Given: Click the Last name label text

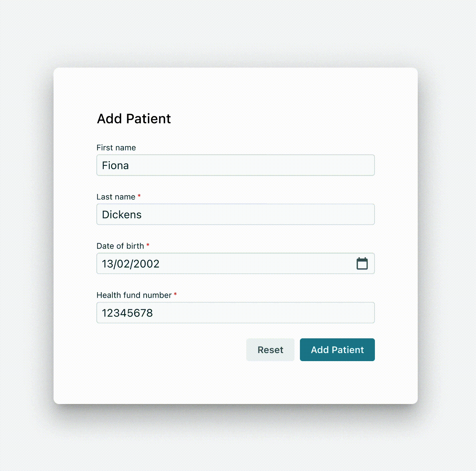Looking at the screenshot, I should [x=116, y=197].
